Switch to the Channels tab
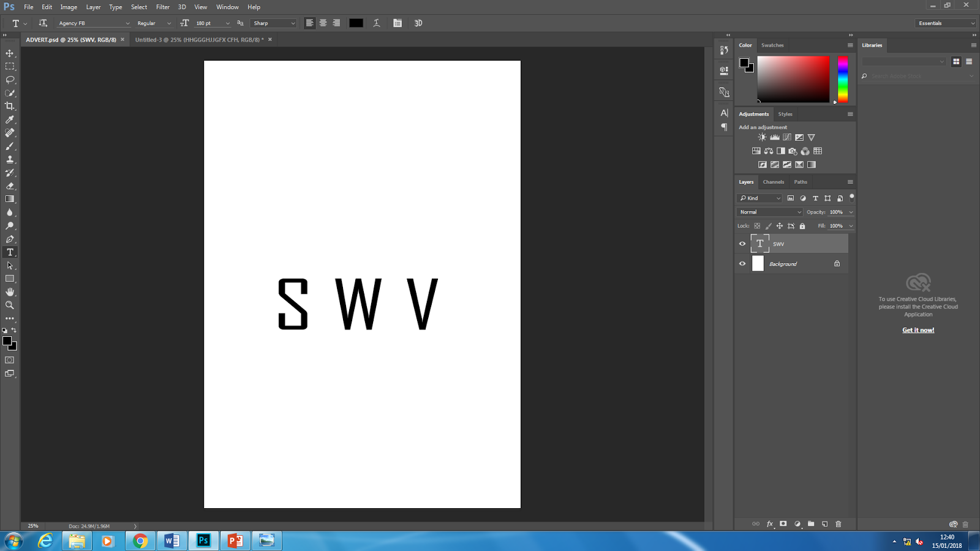Screen dimensions: 980x551 pos(774,182)
